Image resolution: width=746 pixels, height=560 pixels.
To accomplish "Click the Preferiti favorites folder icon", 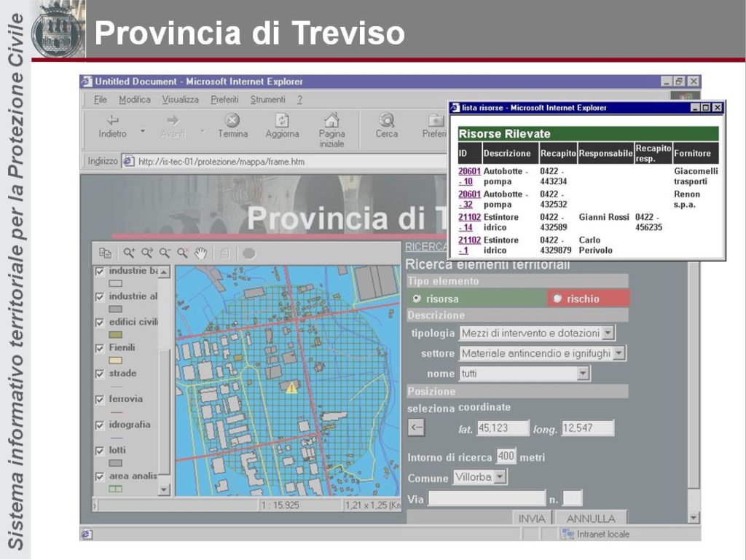I will [x=436, y=120].
